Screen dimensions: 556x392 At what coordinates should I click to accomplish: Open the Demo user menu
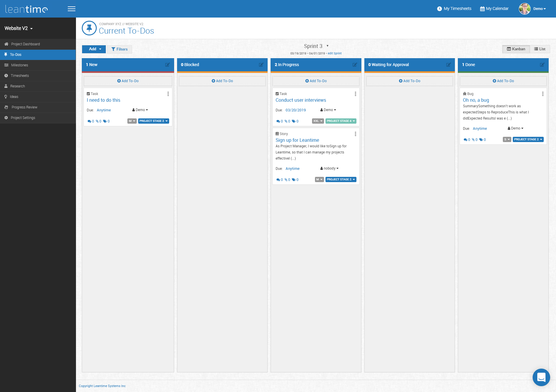[539, 9]
